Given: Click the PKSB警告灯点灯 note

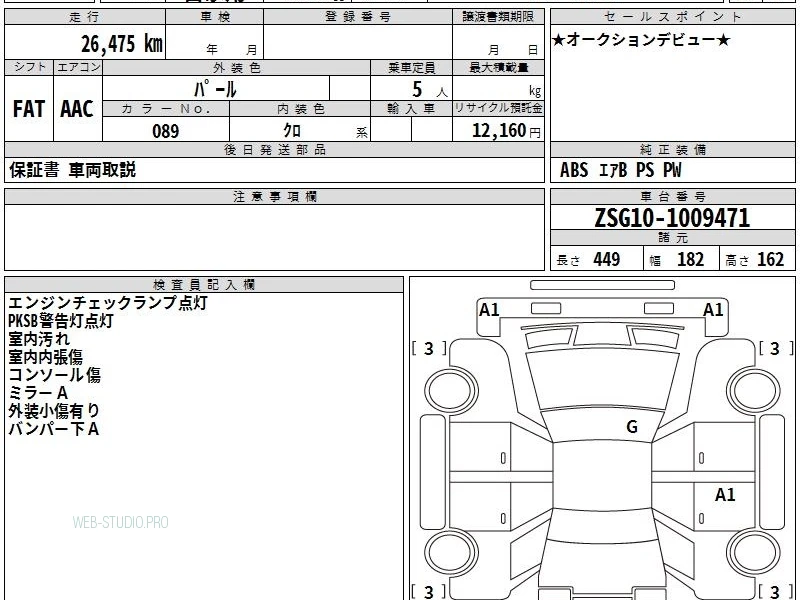Looking at the screenshot, I should 60,321.
